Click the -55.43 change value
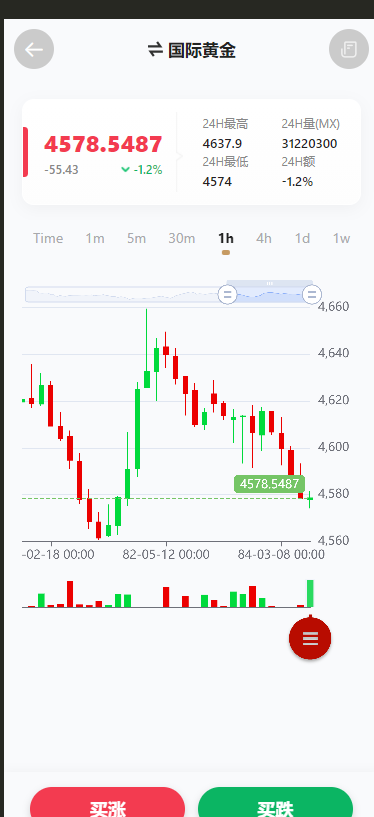 (61, 170)
